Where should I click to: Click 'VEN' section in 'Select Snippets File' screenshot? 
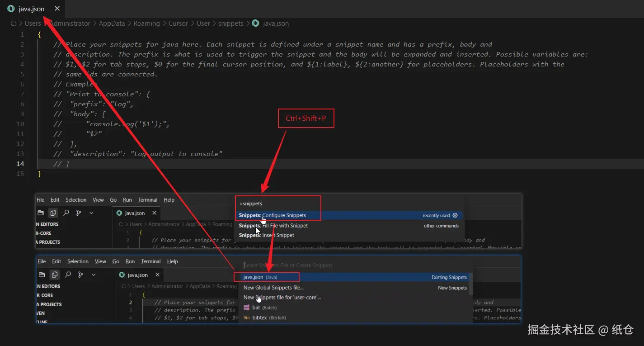click(x=41, y=313)
